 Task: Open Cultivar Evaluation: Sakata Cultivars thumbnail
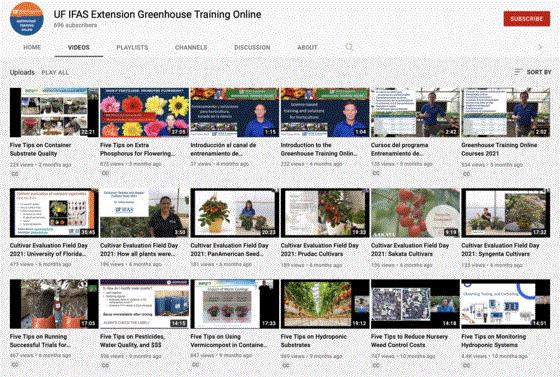point(415,213)
